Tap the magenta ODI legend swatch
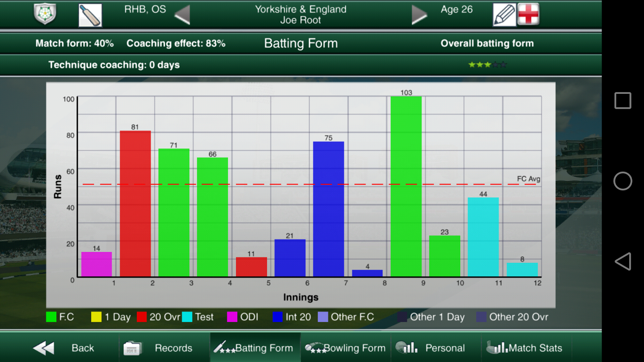Image resolution: width=644 pixels, height=362 pixels. 232,317
